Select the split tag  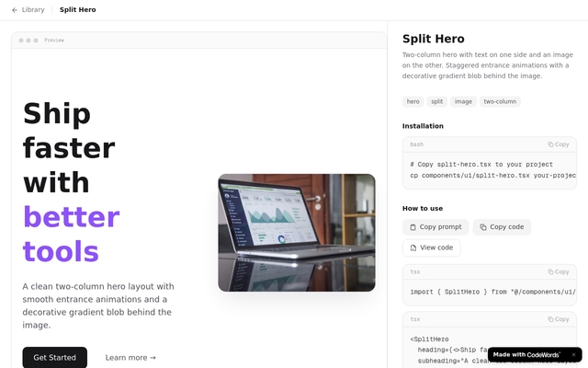click(437, 101)
